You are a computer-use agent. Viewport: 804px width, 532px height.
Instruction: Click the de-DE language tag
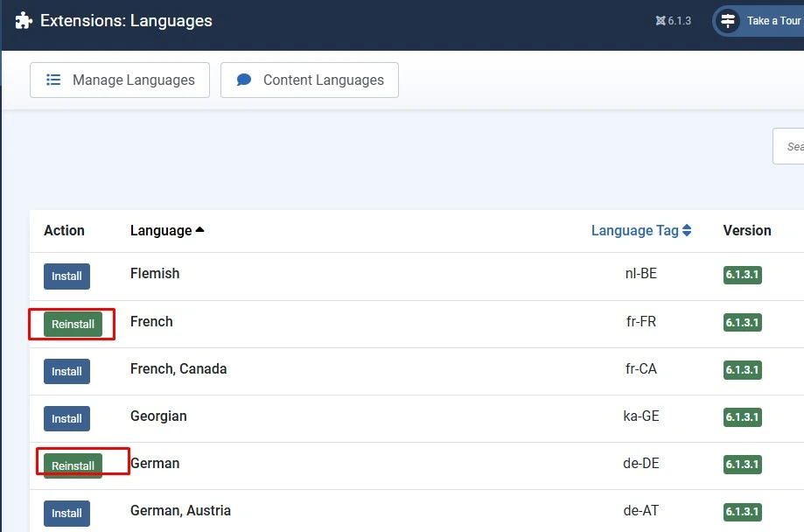(x=641, y=463)
